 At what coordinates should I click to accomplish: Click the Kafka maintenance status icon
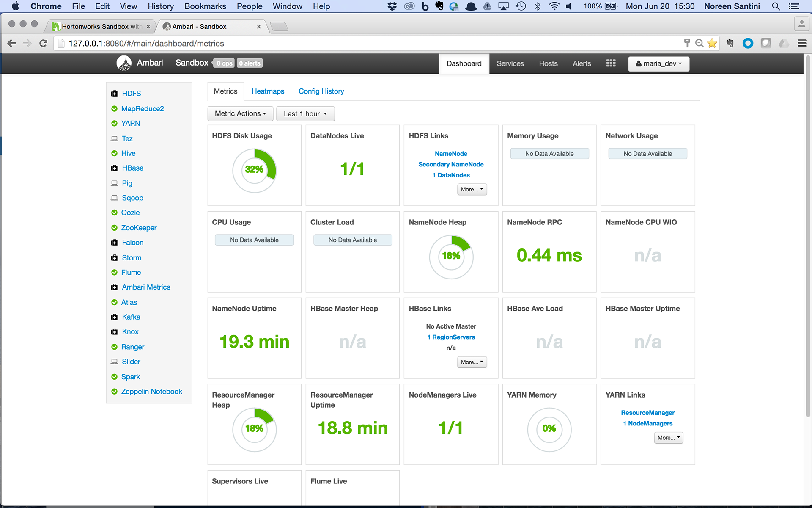pyautogui.click(x=115, y=317)
